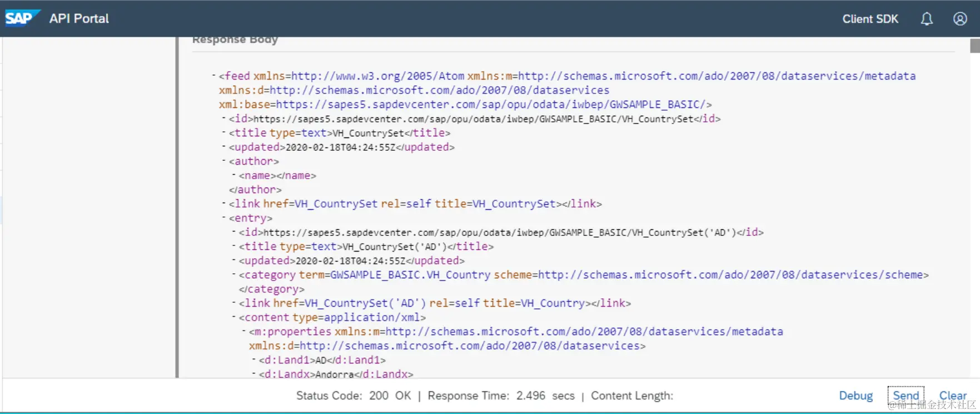980x414 pixels.
Task: Select the d:Land1 AD line
Action: [x=322, y=360]
